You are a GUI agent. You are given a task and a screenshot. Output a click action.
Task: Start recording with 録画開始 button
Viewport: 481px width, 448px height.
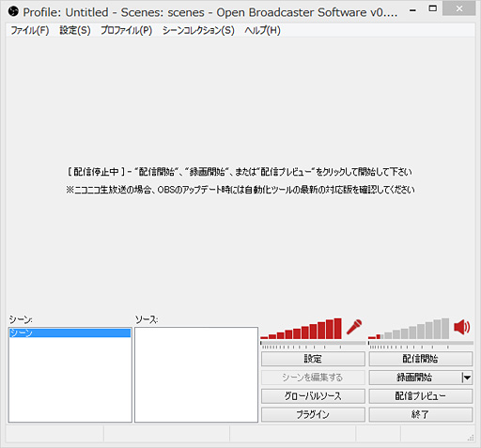coord(414,378)
